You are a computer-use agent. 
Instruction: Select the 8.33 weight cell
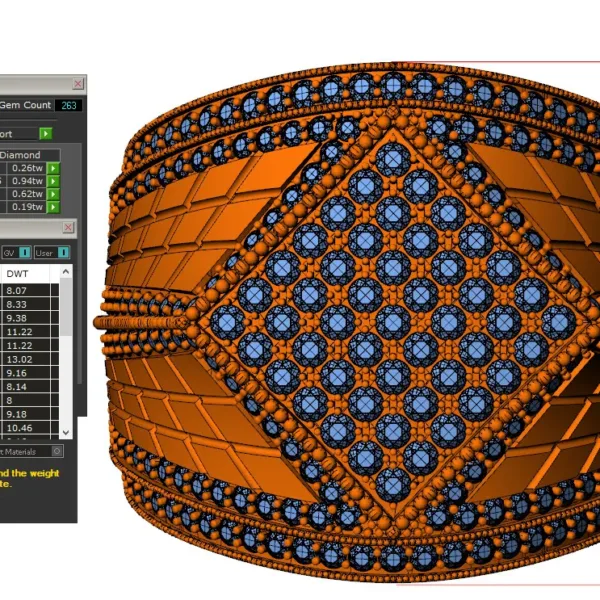click(26, 304)
